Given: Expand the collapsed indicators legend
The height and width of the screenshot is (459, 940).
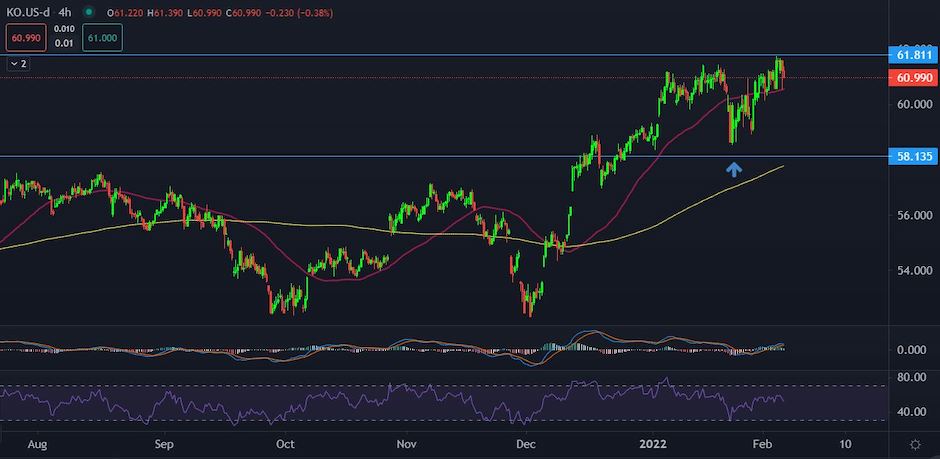Looking at the screenshot, I should (x=18, y=63).
